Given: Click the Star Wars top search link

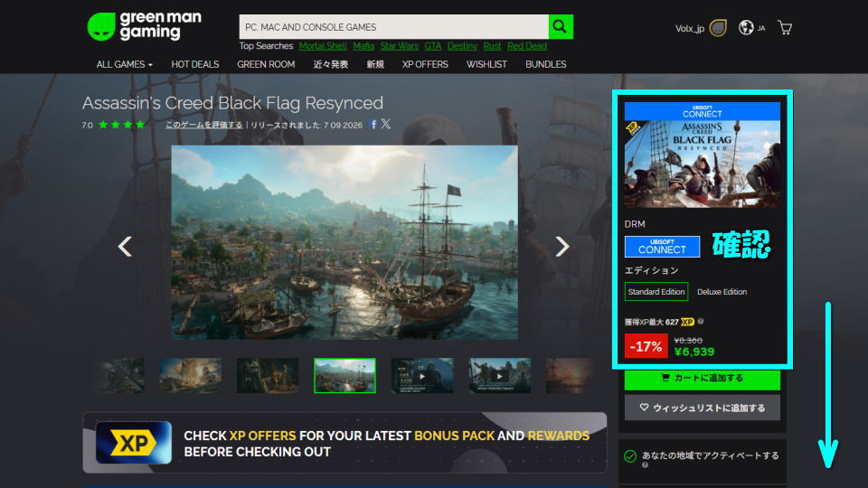Looking at the screenshot, I should coord(399,46).
